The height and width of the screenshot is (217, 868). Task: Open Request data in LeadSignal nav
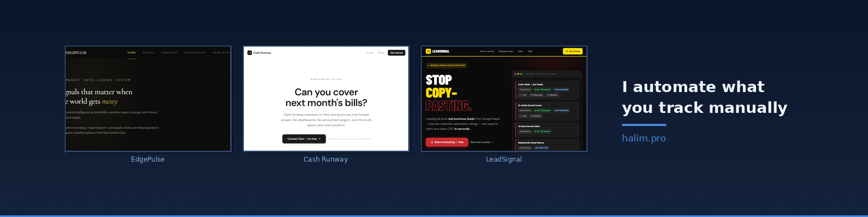[x=506, y=52]
